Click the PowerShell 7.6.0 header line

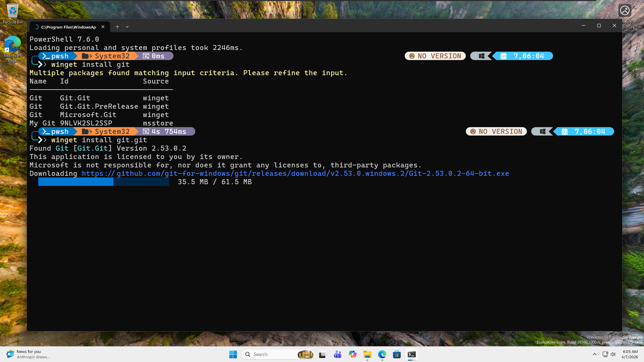point(64,39)
